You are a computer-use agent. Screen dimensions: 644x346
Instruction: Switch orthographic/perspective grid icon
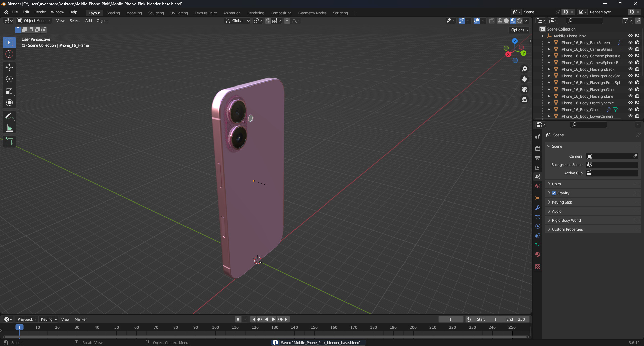pos(524,100)
